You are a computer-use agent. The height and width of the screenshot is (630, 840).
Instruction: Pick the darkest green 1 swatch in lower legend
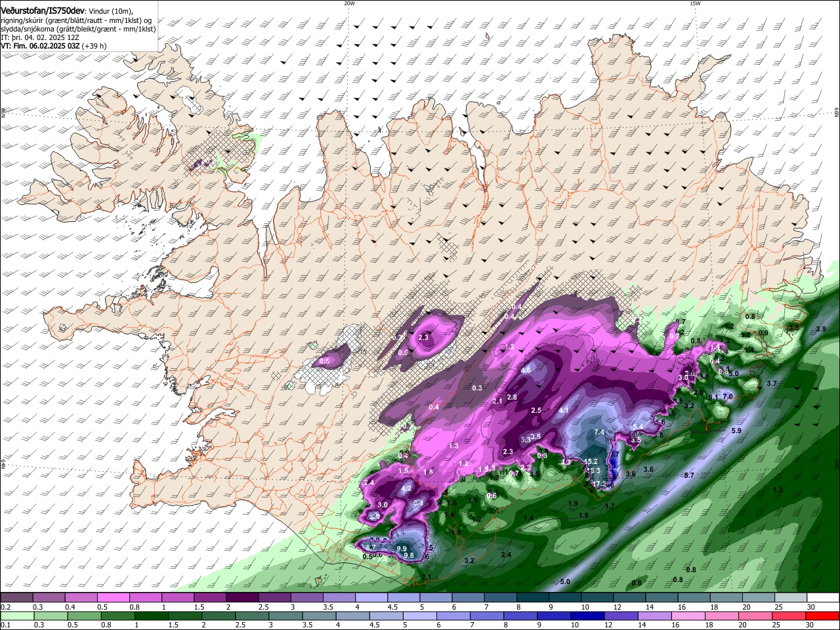152,616
